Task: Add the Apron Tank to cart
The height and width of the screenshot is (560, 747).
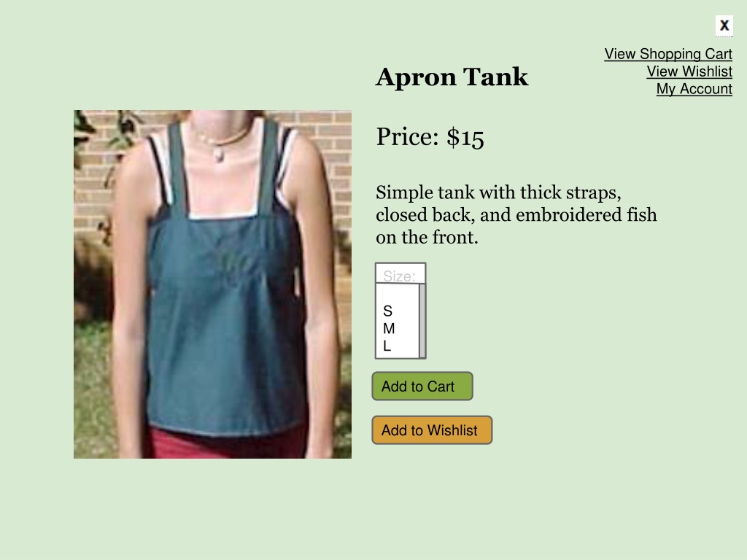Action: point(422,386)
